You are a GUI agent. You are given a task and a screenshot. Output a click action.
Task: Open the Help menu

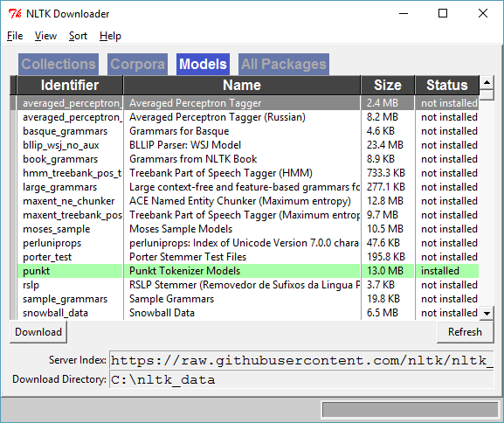110,36
